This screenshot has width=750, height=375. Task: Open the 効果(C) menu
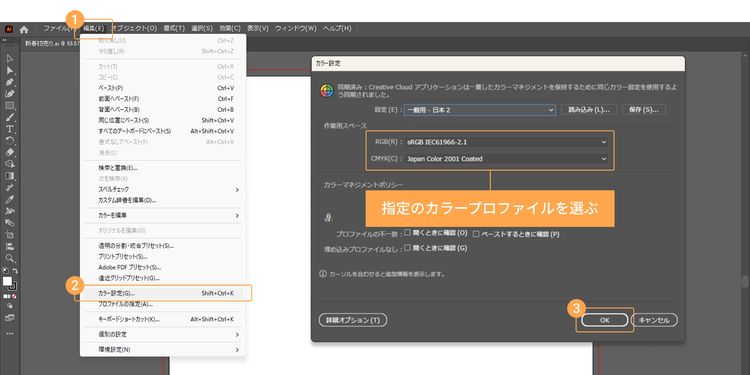(230, 29)
